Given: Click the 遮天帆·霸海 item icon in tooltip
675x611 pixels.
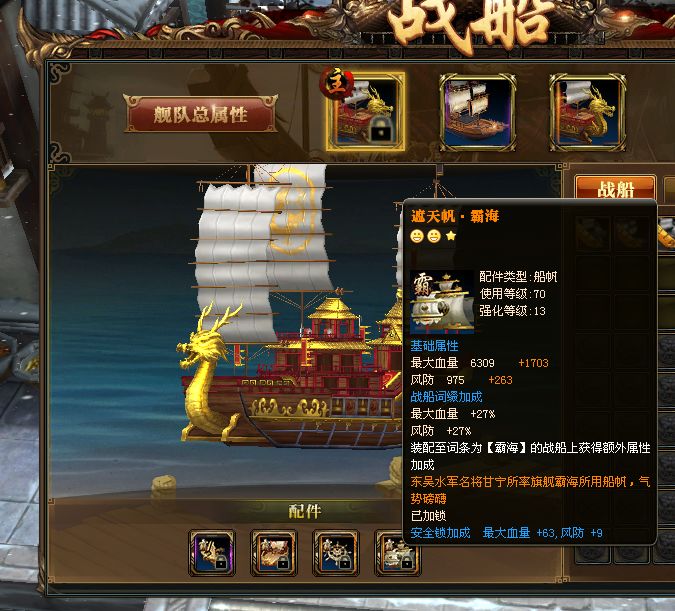Looking at the screenshot, I should point(442,302).
